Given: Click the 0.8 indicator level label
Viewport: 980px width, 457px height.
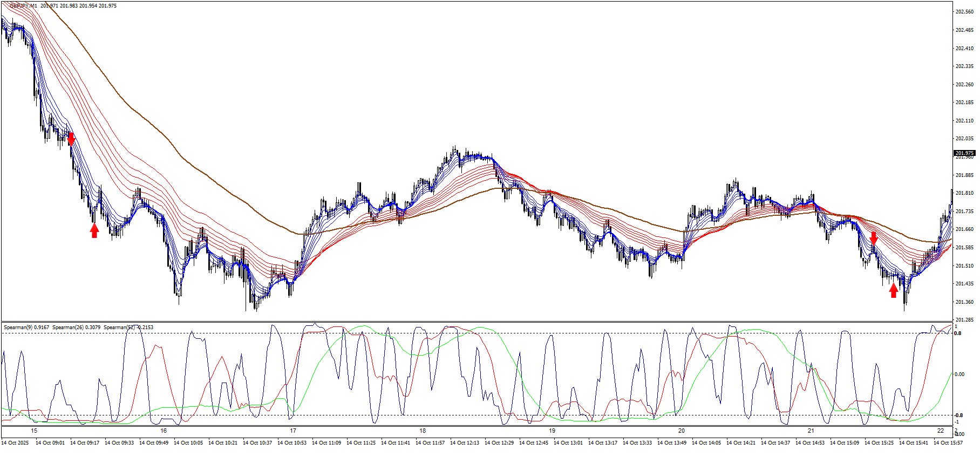Looking at the screenshot, I should pos(958,333).
